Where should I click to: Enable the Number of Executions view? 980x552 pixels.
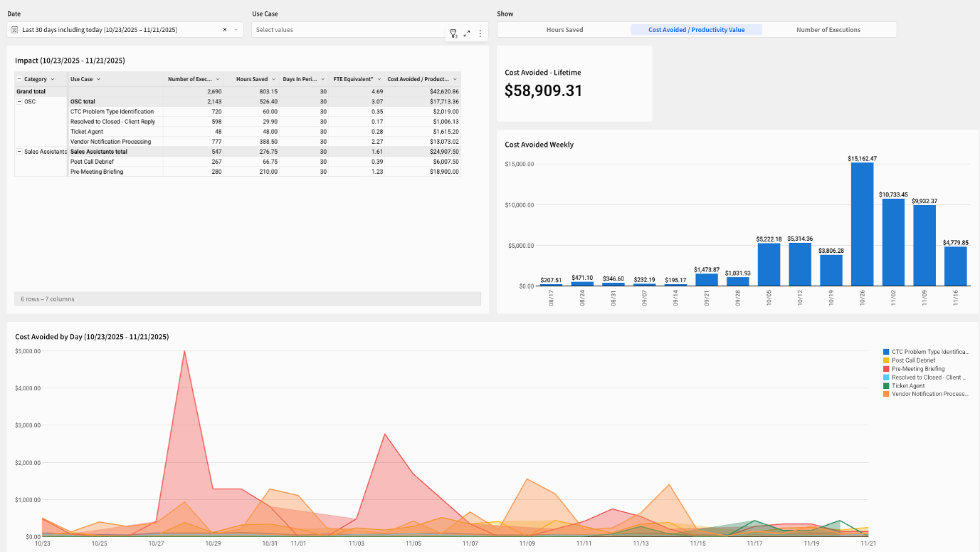828,29
